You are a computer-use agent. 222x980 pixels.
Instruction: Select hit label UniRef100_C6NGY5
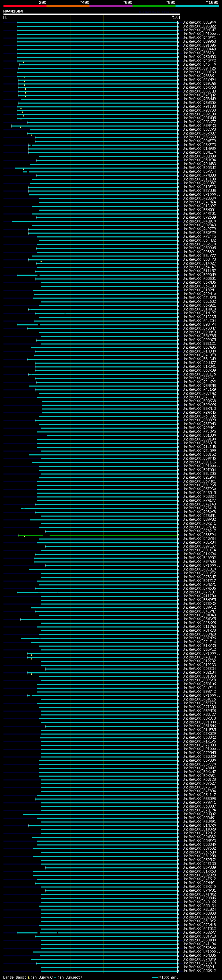point(199,619)
